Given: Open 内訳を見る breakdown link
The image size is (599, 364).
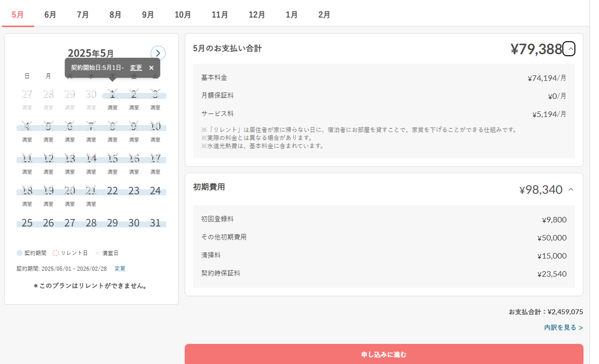Looking at the screenshot, I should click(x=562, y=327).
